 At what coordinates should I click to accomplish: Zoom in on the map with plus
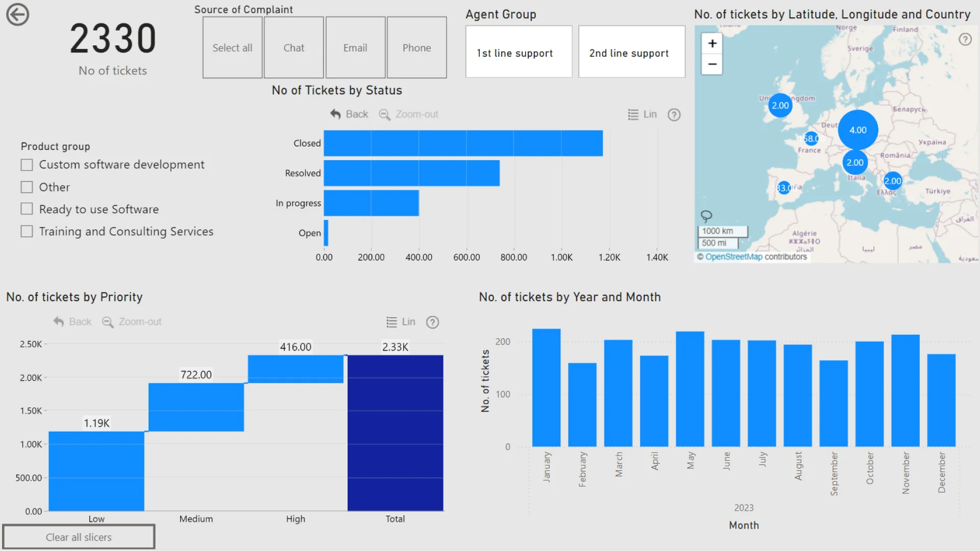(712, 43)
